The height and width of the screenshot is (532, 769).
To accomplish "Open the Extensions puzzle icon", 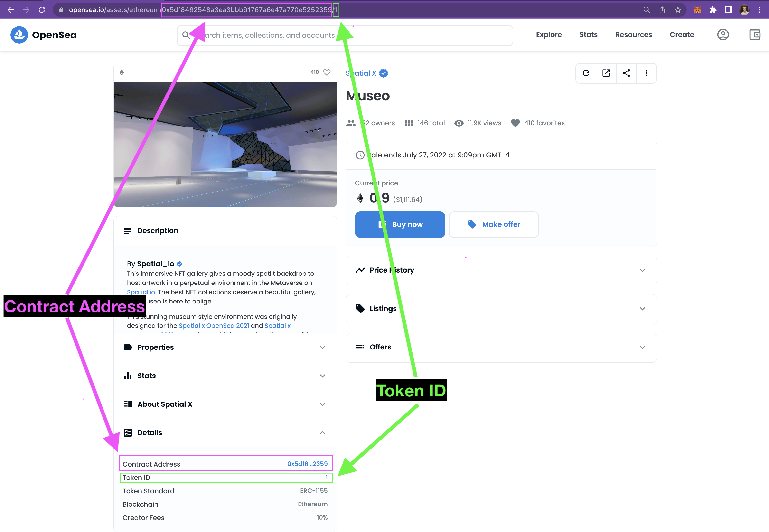I will pyautogui.click(x=713, y=10).
